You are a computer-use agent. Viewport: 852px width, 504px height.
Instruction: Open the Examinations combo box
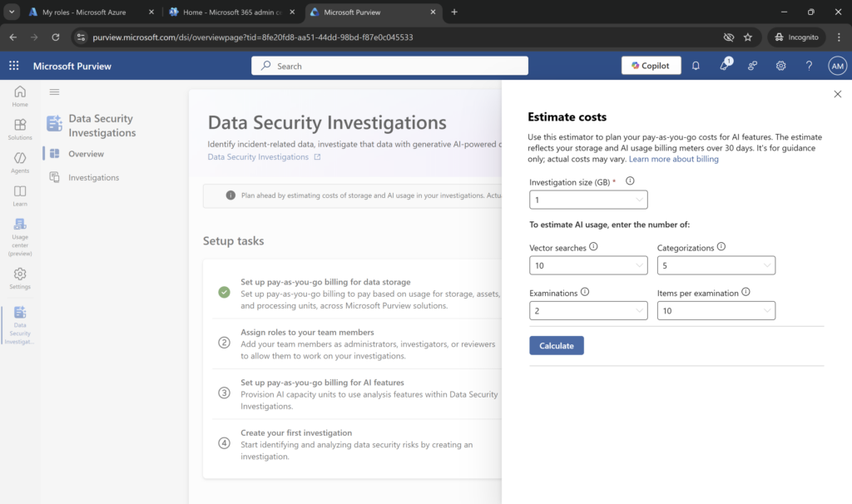click(x=588, y=310)
